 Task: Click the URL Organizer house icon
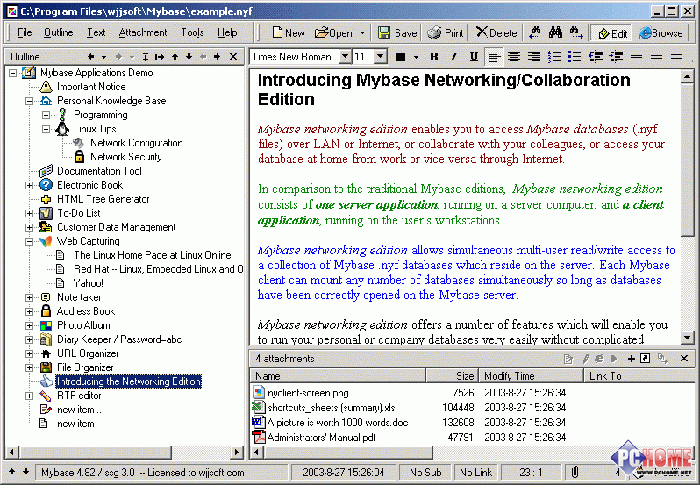coord(46,354)
